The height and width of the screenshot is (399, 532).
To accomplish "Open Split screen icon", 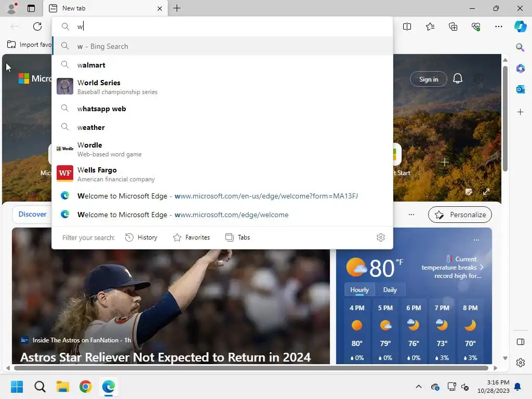I will (x=407, y=26).
